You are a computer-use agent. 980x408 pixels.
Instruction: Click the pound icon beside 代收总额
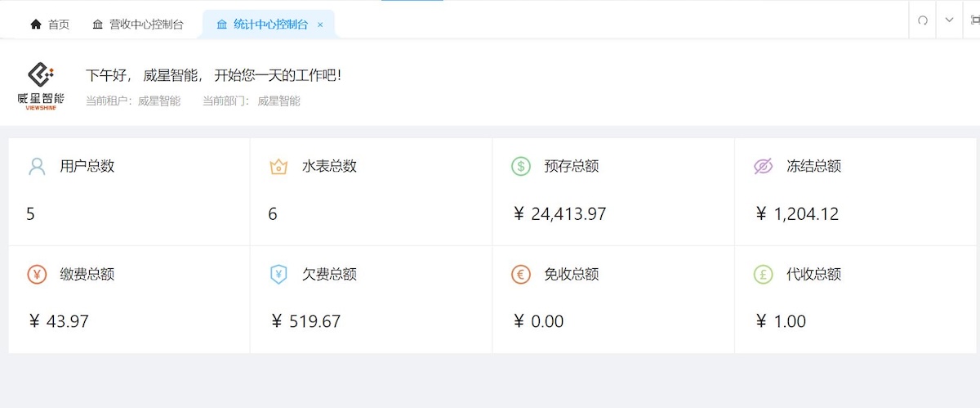pos(763,275)
